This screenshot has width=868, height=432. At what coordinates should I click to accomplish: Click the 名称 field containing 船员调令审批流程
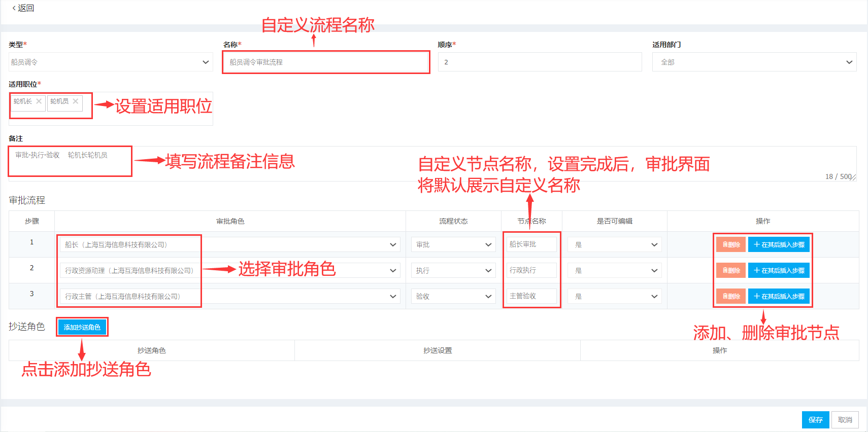pyautogui.click(x=326, y=62)
